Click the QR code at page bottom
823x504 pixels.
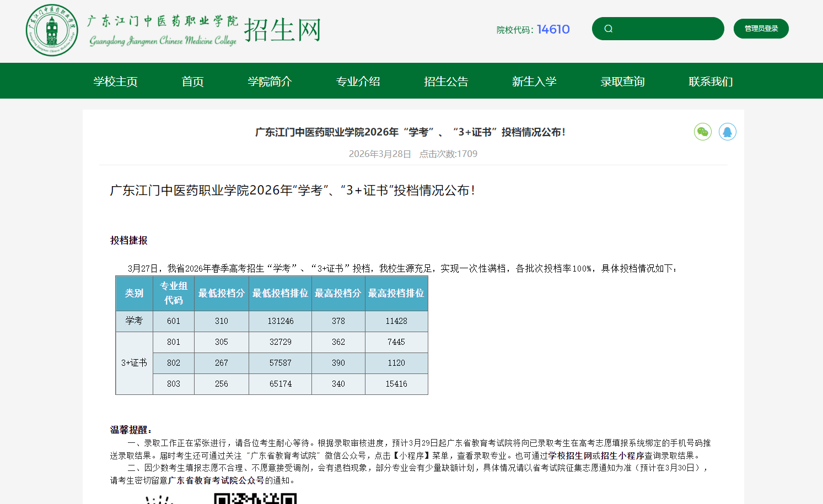(255, 498)
